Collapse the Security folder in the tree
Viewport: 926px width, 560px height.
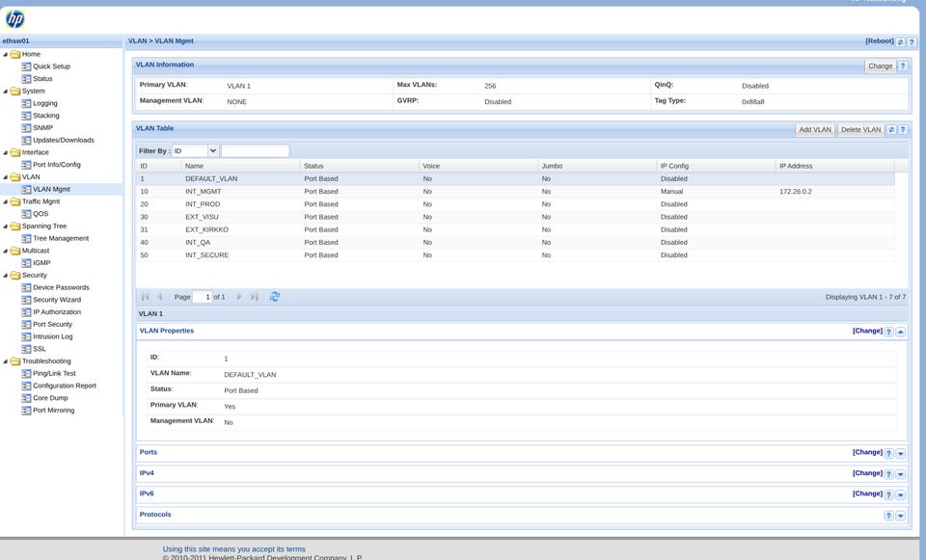[x=6, y=276]
